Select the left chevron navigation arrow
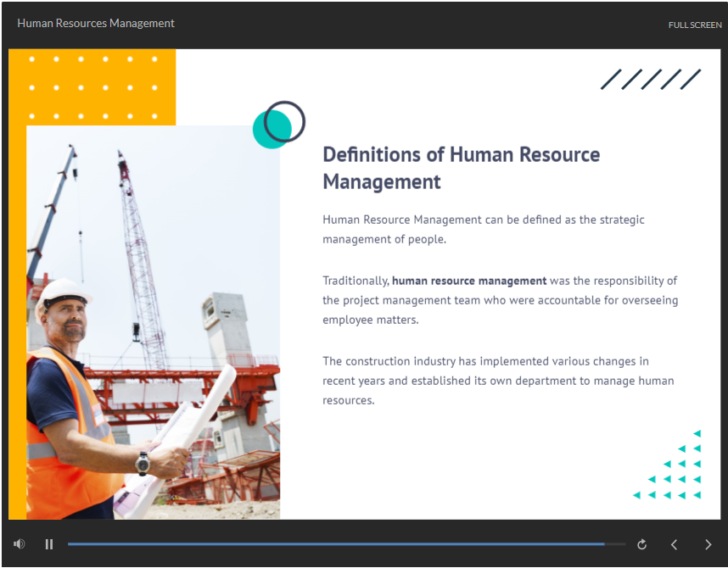Viewport: 728px width, 568px height. [675, 544]
